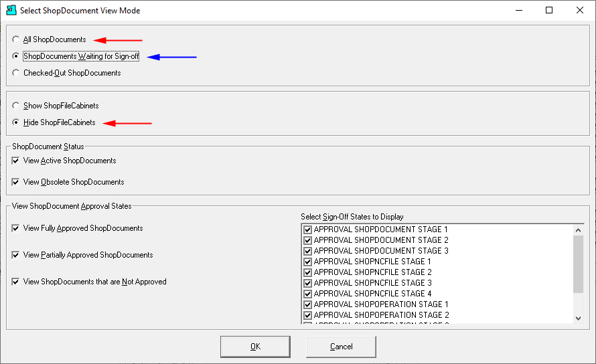Image resolution: width=596 pixels, height=364 pixels.
Task: Toggle APPROVAL SHOPOPERATION STAGE 1 checkbox
Action: tap(308, 304)
